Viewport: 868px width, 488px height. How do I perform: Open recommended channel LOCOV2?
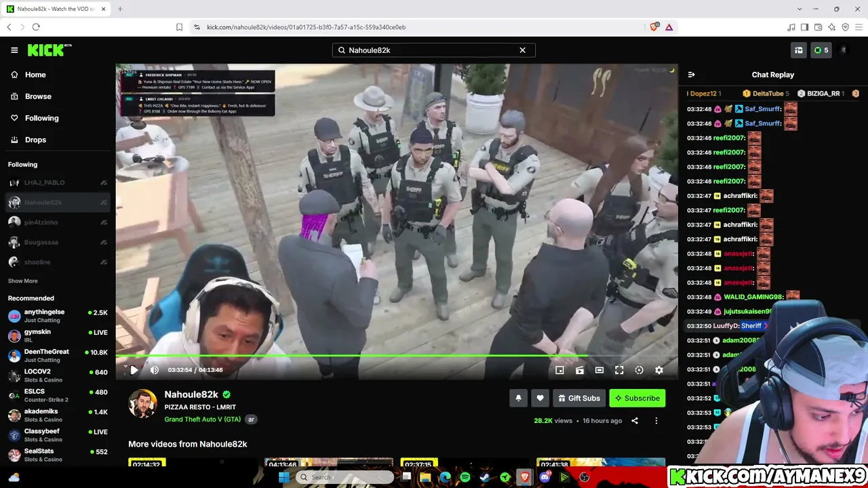pyautogui.click(x=58, y=375)
